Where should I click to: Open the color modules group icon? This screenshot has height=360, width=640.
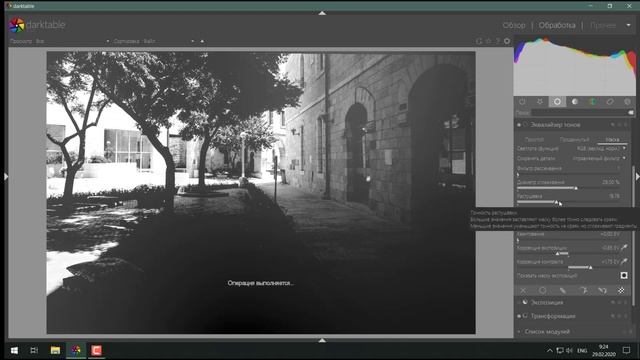(x=592, y=102)
